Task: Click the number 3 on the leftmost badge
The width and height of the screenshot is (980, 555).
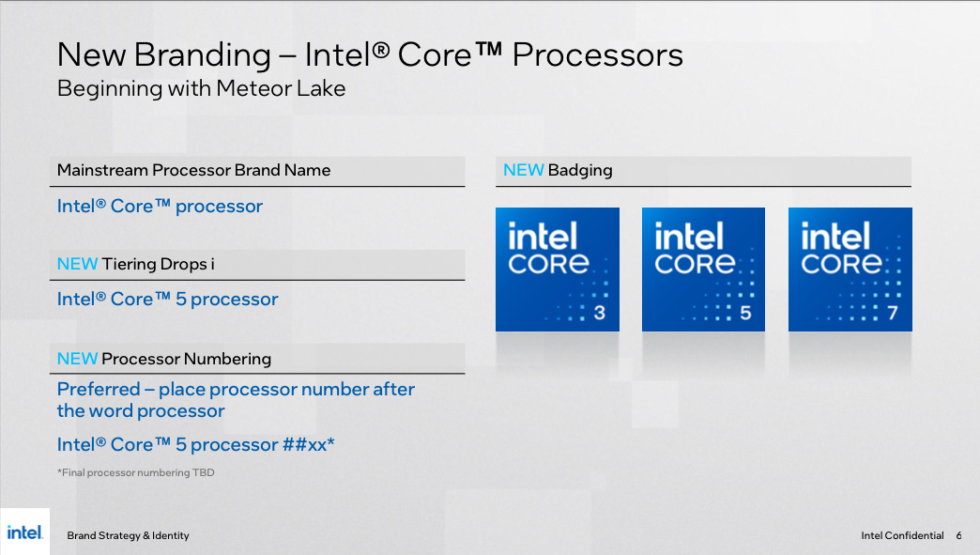Action: 600,314
